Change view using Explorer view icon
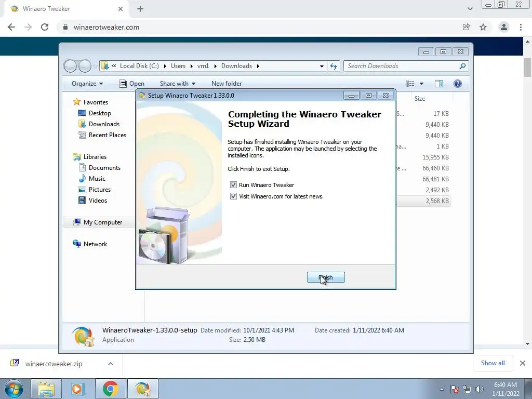Viewport: 532px width, 399px height. tap(410, 84)
